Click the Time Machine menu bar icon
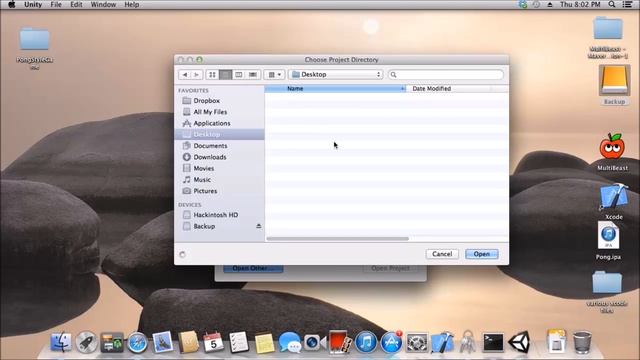This screenshot has width=640, height=360. point(536,4)
